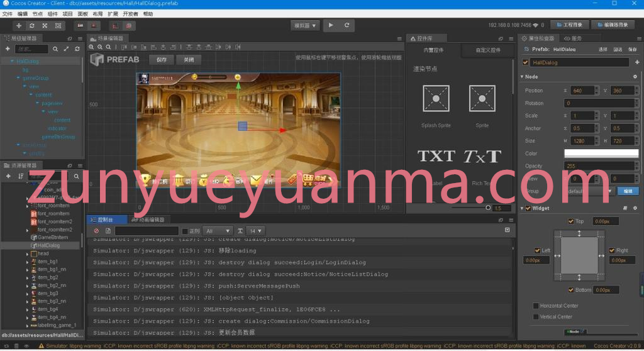Click the 编辑器目录 button
This screenshot has height=351, width=644.
(613, 25)
